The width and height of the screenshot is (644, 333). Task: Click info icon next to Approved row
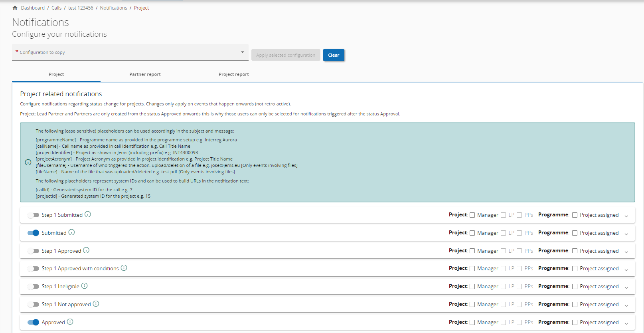(x=70, y=322)
